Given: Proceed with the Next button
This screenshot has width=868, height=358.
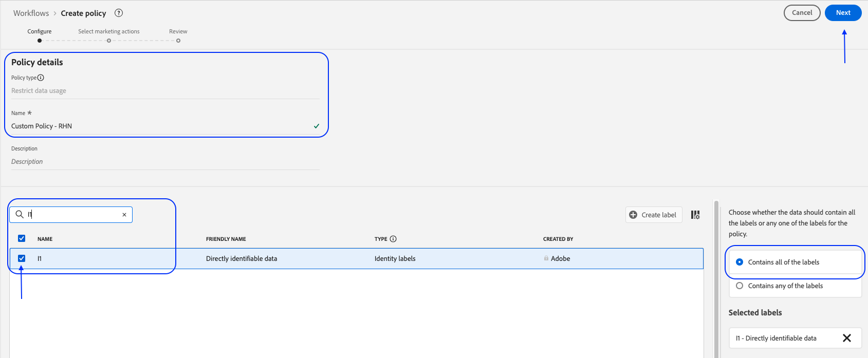Looking at the screenshot, I should click(843, 13).
